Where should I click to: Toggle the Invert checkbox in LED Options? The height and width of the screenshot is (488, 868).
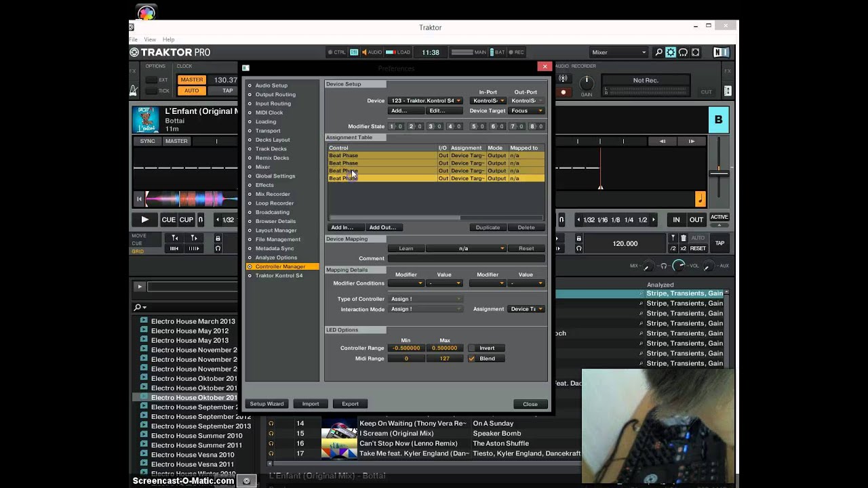(x=472, y=348)
